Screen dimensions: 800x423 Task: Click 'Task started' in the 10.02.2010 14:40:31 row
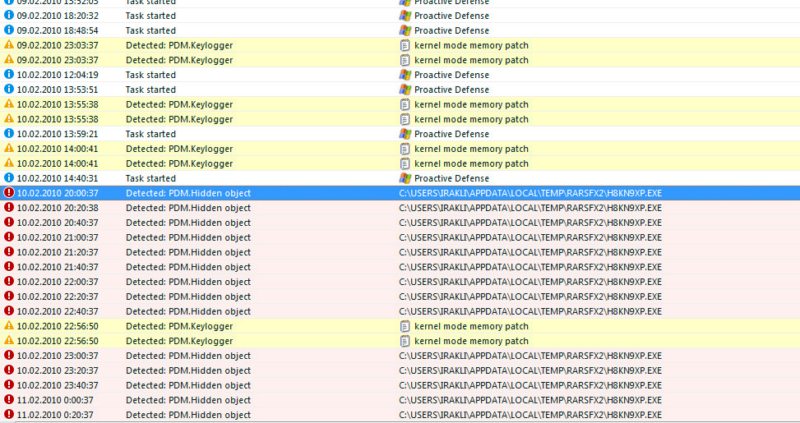click(x=151, y=179)
